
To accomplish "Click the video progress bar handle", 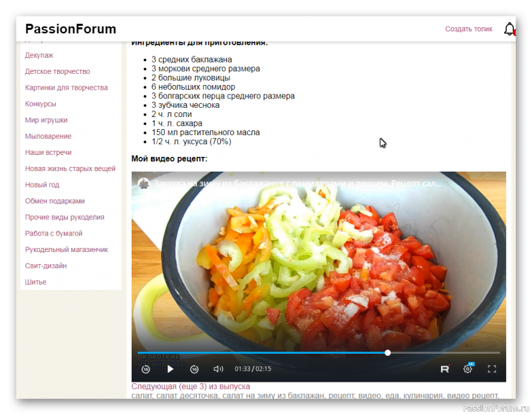I will tap(388, 352).
